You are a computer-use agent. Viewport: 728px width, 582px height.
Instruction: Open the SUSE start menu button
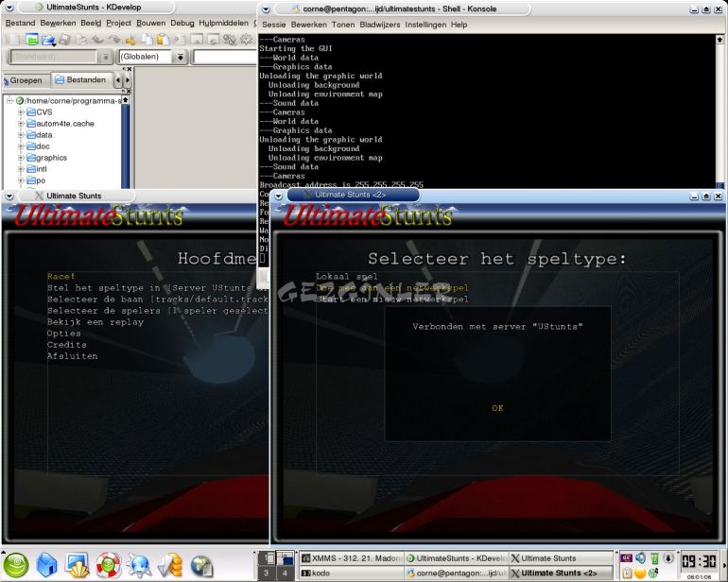click(16, 565)
